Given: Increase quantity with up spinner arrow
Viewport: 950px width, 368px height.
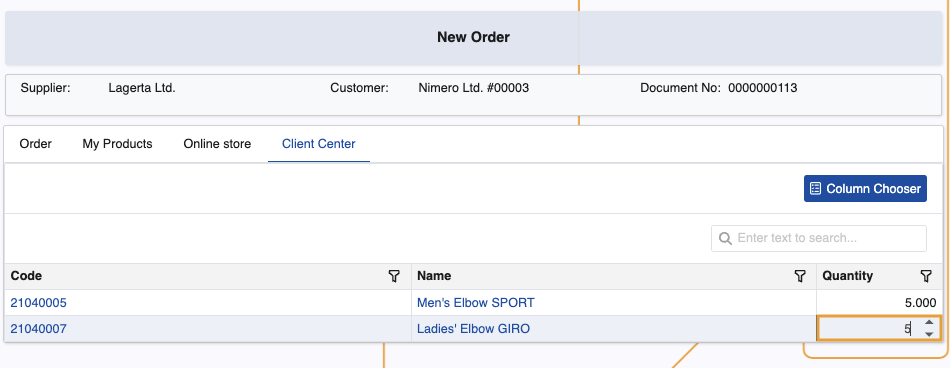Looking at the screenshot, I should 929,323.
